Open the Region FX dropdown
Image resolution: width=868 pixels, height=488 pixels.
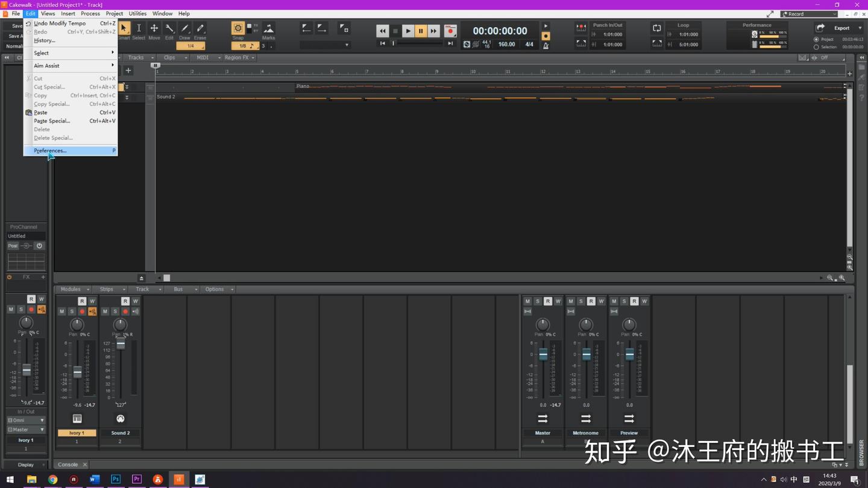[x=240, y=57]
